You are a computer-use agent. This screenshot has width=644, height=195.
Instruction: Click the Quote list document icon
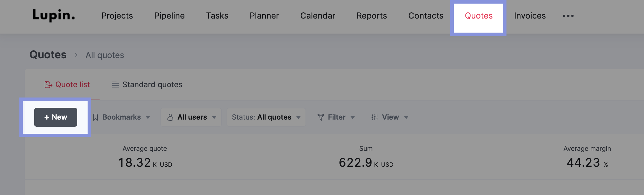48,85
